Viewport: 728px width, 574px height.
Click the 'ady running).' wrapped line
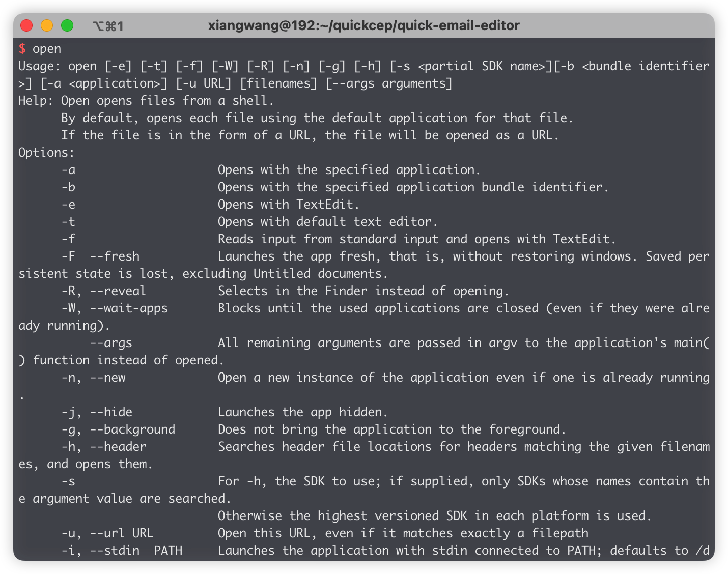pos(64,326)
